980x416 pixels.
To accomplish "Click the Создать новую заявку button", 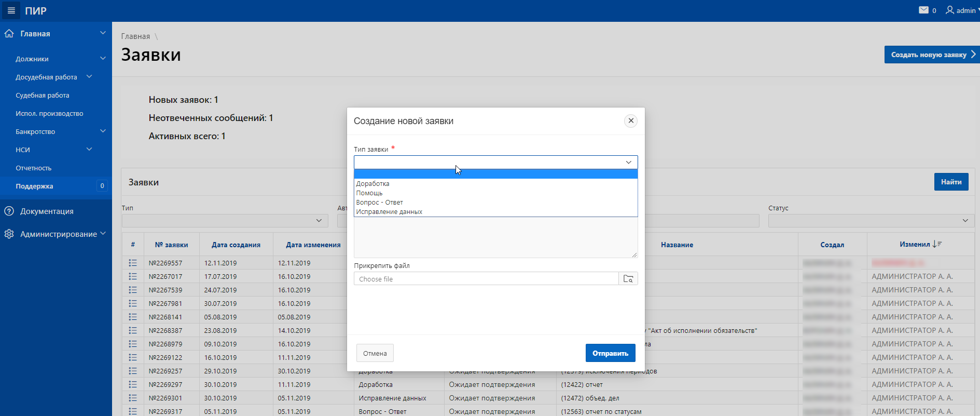I will pos(932,55).
